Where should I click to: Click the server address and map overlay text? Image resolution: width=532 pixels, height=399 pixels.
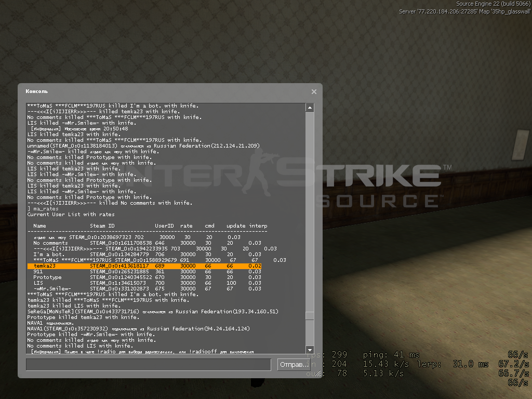tap(465, 11)
